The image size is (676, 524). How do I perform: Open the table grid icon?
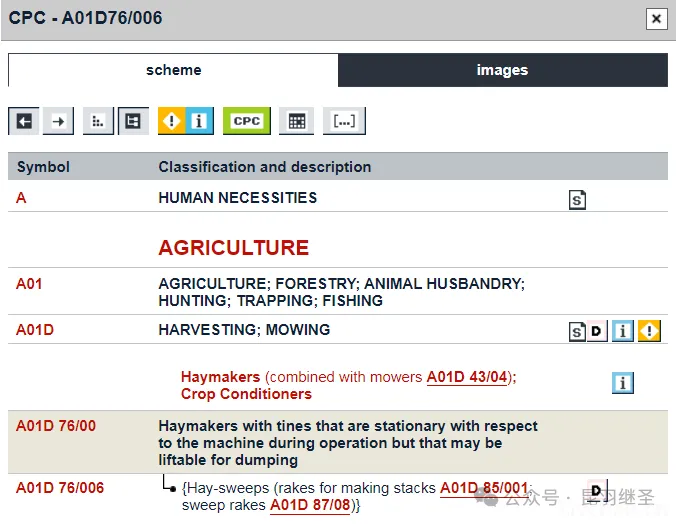[x=296, y=121]
